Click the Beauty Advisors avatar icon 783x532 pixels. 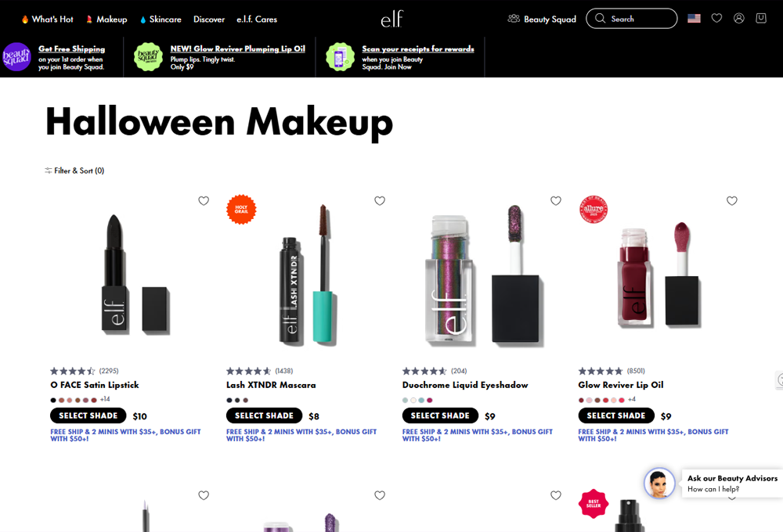point(659,483)
